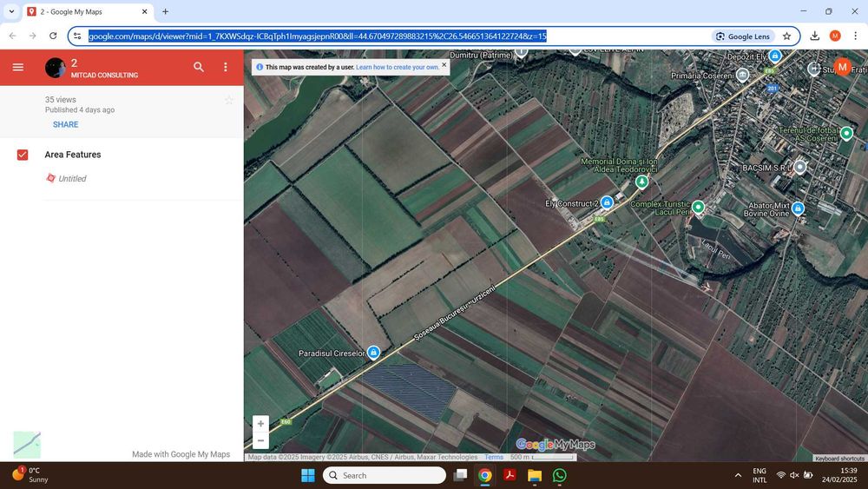Click the search magnifier in the red header
This screenshot has height=489, width=868.
click(x=199, y=67)
